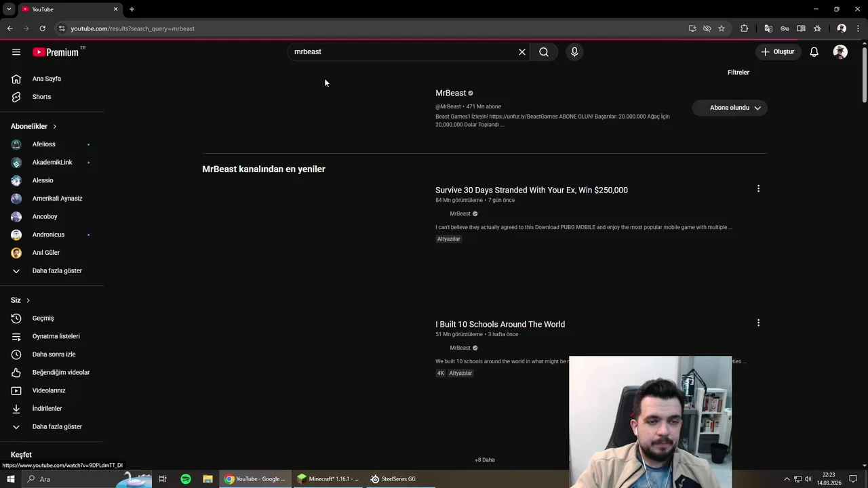This screenshot has height=488, width=868.
Task: Open the Chrome three-dot menu
Action: (858, 28)
